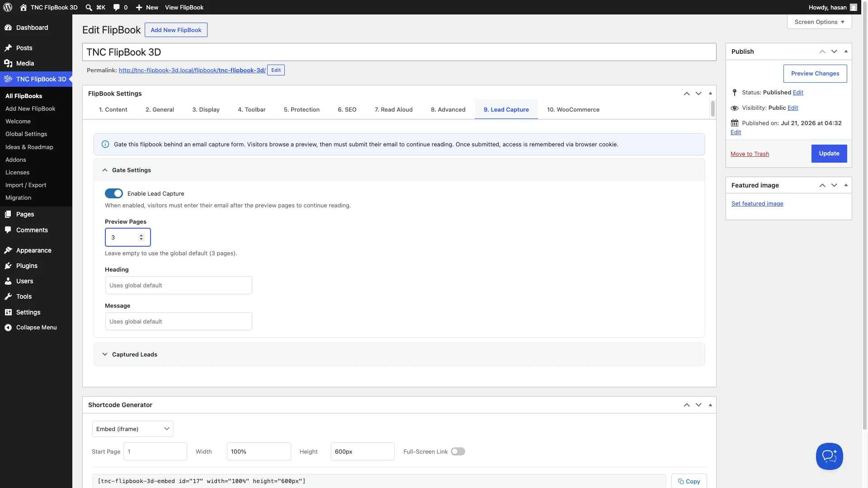This screenshot has height=488, width=868.
Task: Click the Heading input field
Action: point(179,285)
